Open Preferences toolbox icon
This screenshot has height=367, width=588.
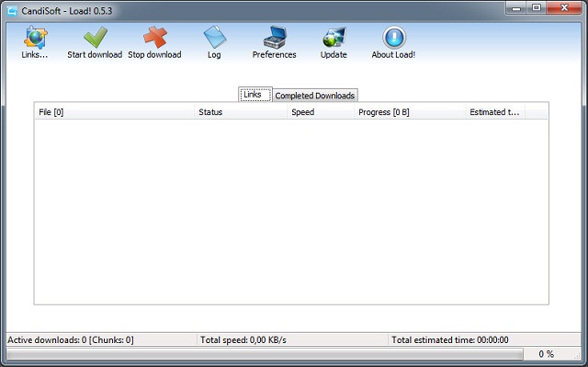tap(275, 37)
